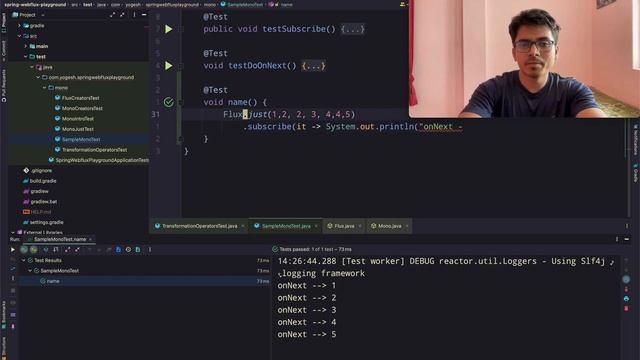Switch to Flux.java tab

tap(344, 226)
